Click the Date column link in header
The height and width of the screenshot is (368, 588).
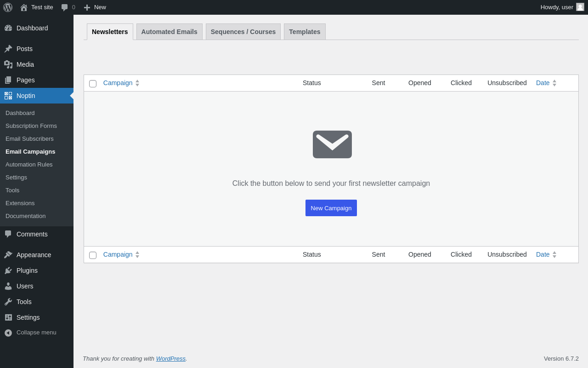coord(543,83)
